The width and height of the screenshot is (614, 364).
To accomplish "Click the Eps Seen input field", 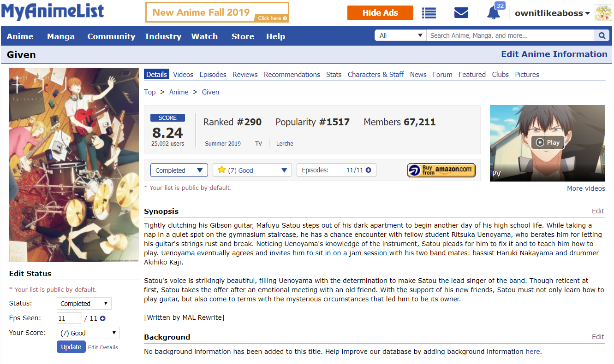I will coord(69,318).
